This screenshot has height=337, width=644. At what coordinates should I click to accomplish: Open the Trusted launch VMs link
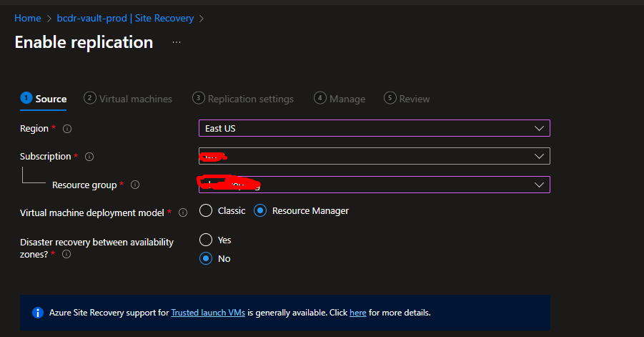(208, 313)
